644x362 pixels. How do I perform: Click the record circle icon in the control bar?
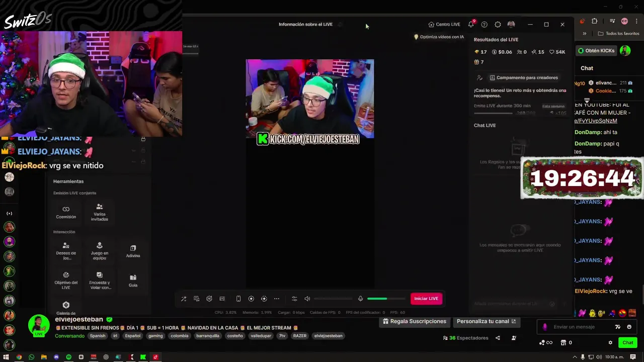(x=251, y=299)
